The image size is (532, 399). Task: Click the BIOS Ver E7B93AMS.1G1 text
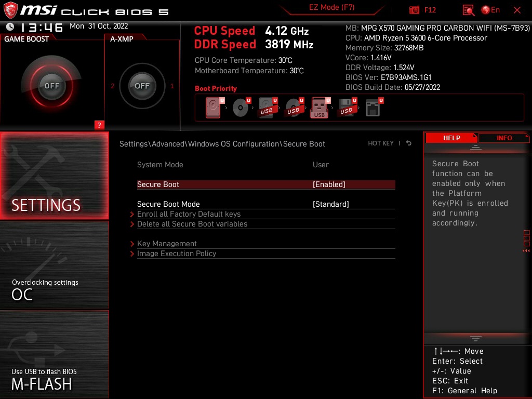click(x=388, y=77)
